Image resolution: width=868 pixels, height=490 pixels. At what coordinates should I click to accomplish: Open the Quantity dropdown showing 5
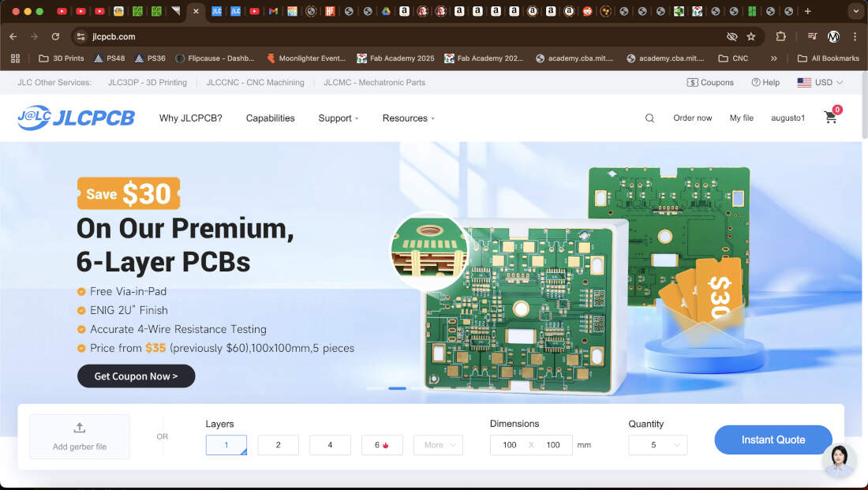657,445
